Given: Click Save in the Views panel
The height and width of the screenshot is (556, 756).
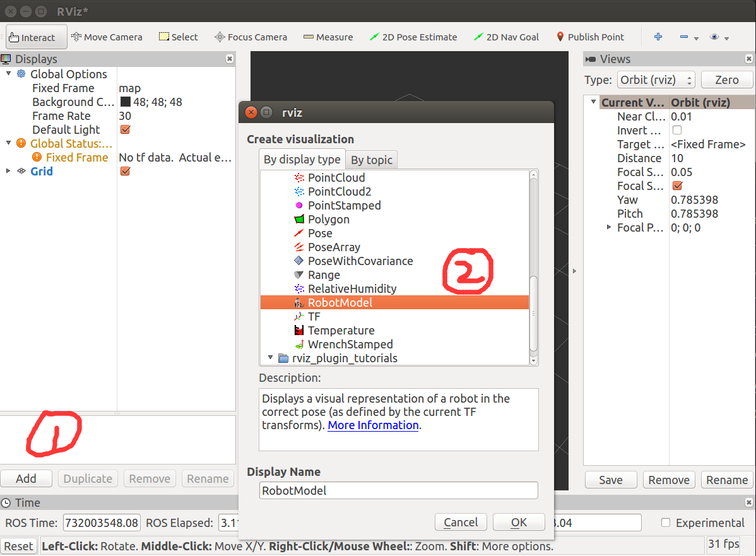Looking at the screenshot, I should pyautogui.click(x=610, y=480).
